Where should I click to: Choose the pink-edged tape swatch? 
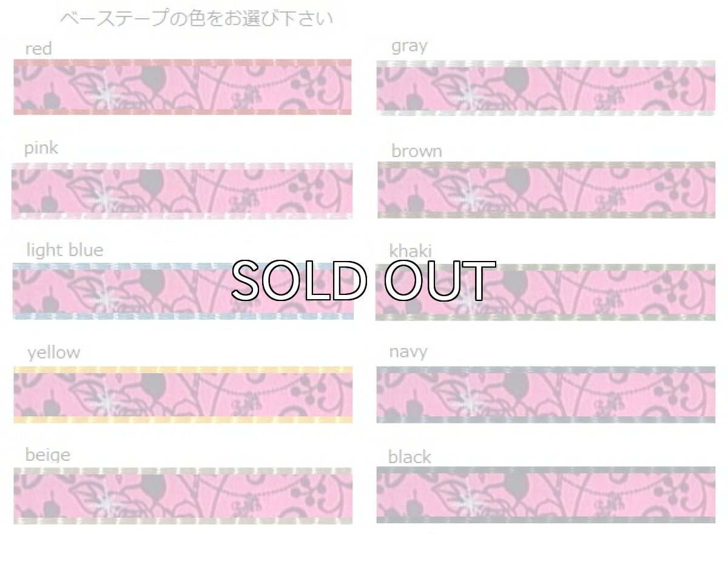[x=182, y=191]
